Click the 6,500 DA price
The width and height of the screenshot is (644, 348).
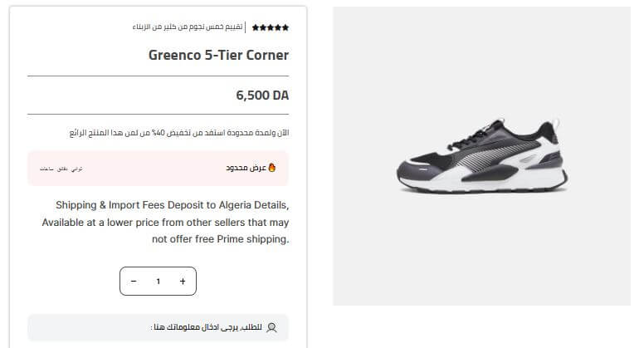(262, 96)
